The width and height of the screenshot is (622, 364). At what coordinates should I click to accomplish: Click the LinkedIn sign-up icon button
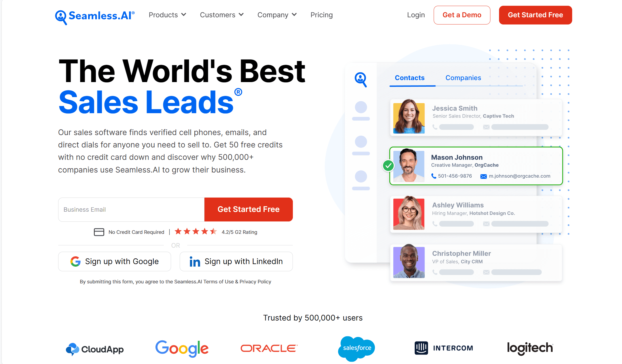(x=194, y=261)
